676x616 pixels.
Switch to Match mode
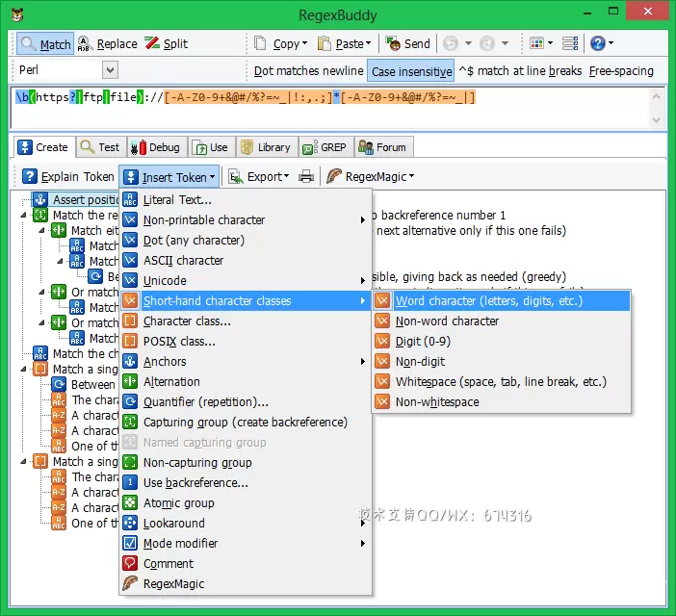45,44
